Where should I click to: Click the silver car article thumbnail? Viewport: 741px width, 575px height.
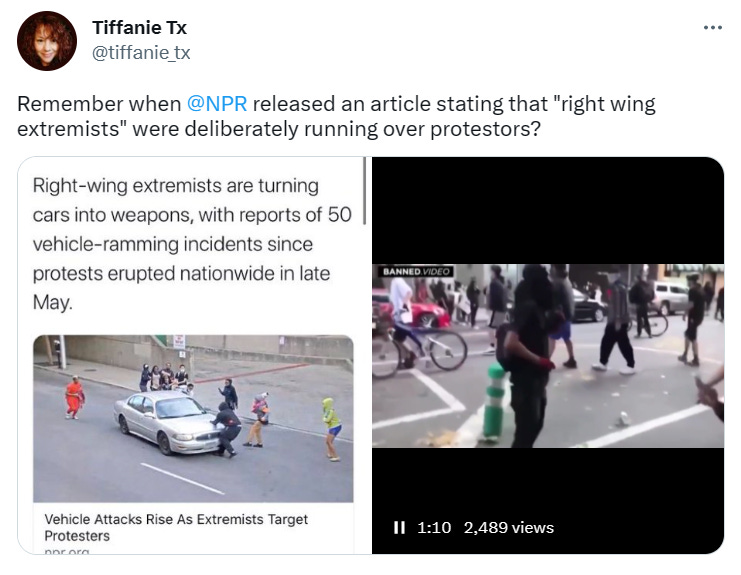[x=193, y=419]
